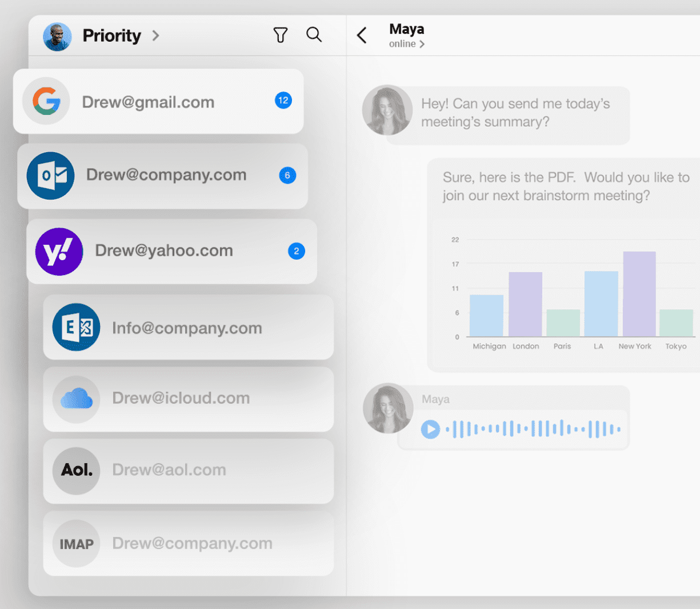Select Drew@icloud.com account
The width and height of the screenshot is (700, 609).
click(189, 399)
